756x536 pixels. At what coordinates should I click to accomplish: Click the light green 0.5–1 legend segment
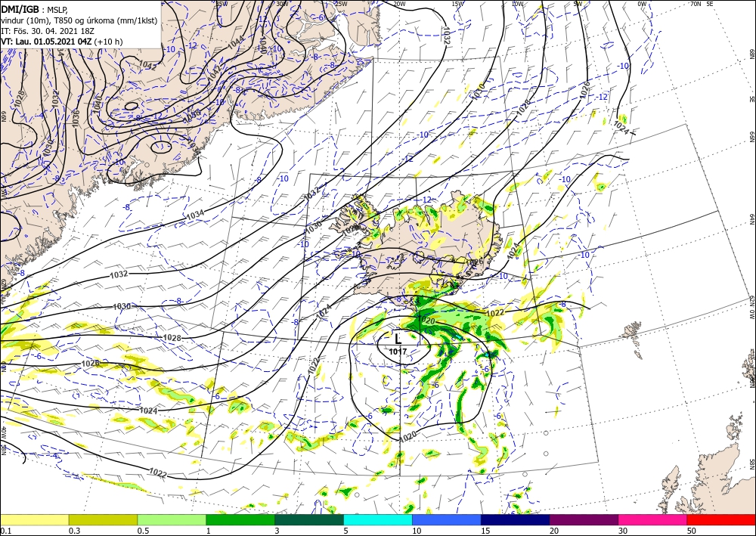[x=172, y=519]
